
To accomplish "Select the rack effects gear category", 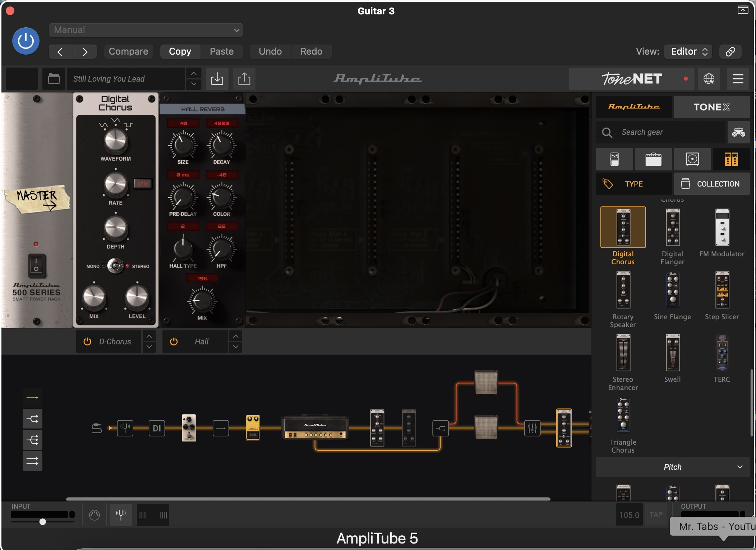I will point(731,159).
